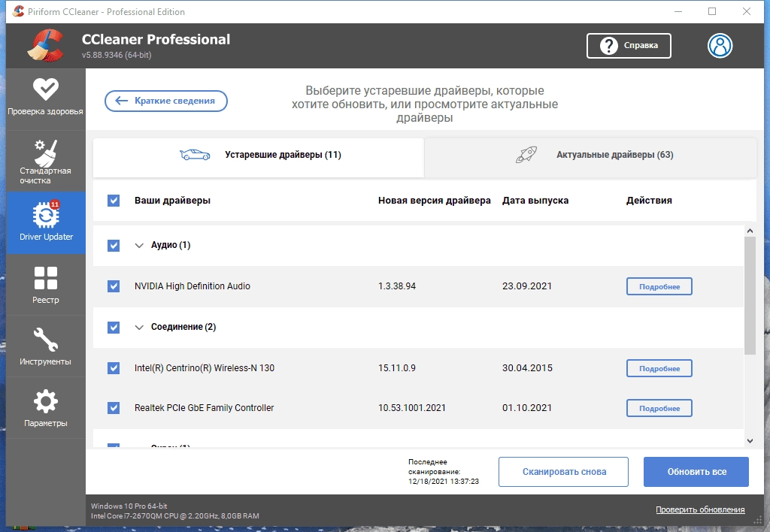Toggle the select-all drivers checkbox
Viewport: 770px width, 532px height.
pos(114,201)
